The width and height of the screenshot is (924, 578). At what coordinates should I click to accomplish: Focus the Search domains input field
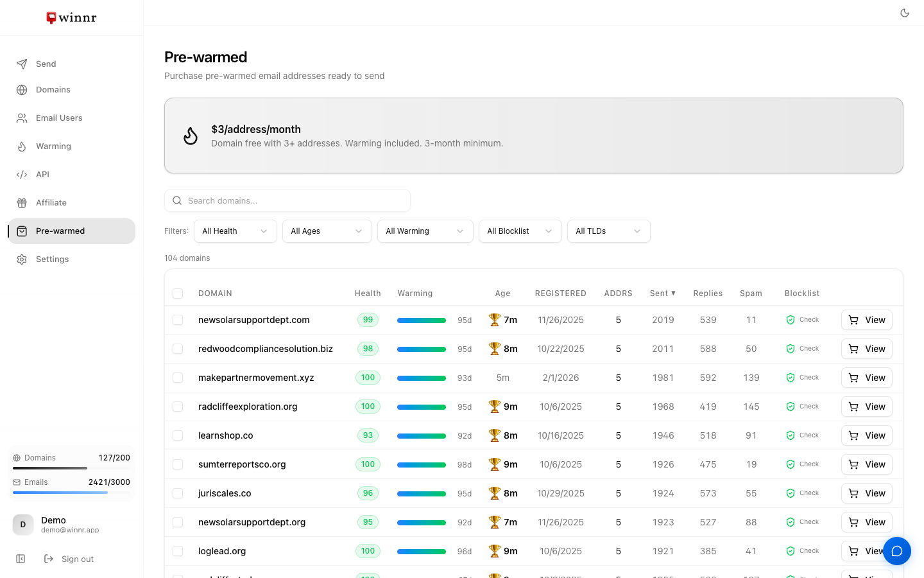click(287, 200)
